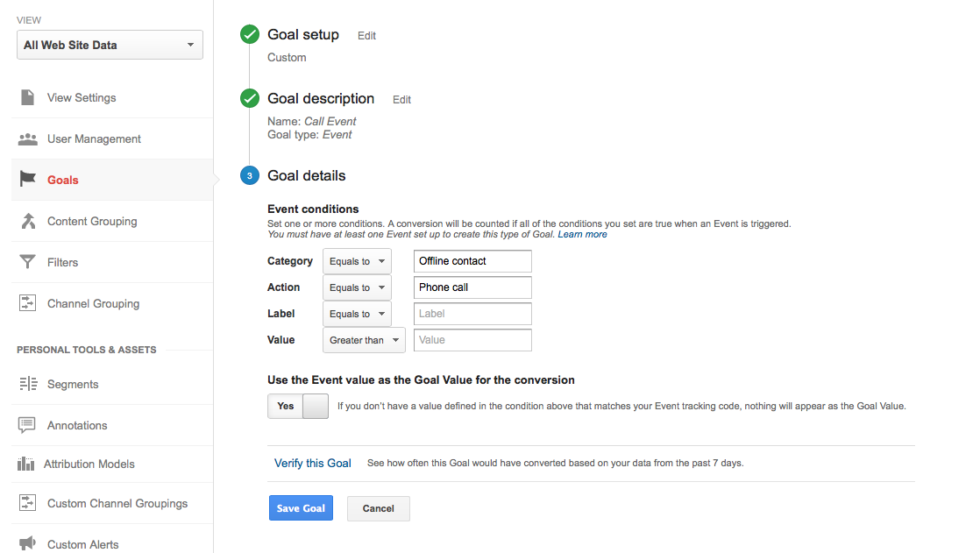Image resolution: width=980 pixels, height=553 pixels.
Task: Click the Filters funnel icon
Action: (27, 262)
